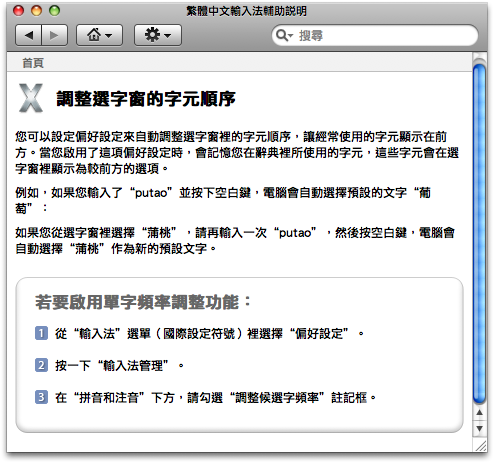Click the 首頁 breadcrumb link
The height and width of the screenshot is (463, 494).
coord(33,63)
